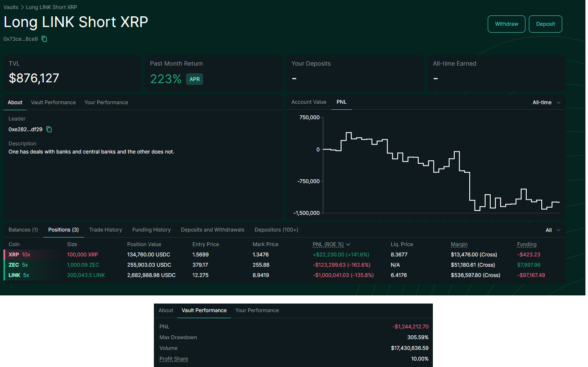Click the LINK funding value -$97,167.49
Screen dimensions: 588x367
tap(531, 275)
